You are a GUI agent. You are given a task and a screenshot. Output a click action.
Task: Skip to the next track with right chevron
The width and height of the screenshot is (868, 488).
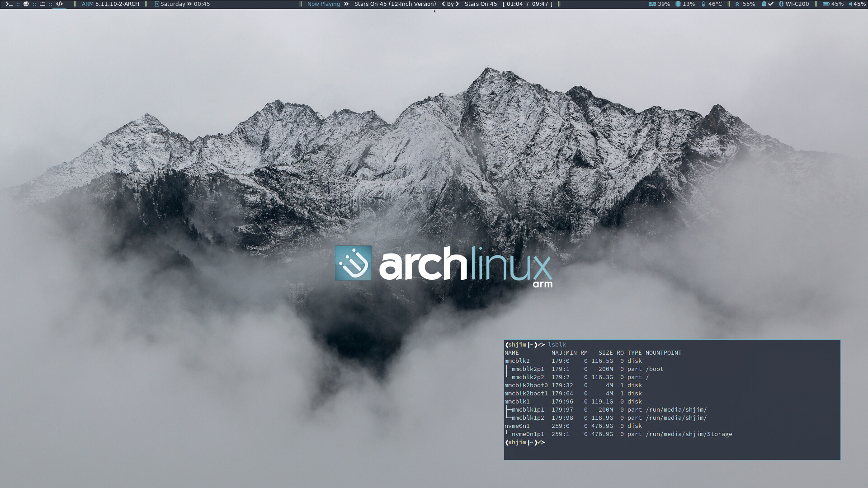tap(457, 4)
